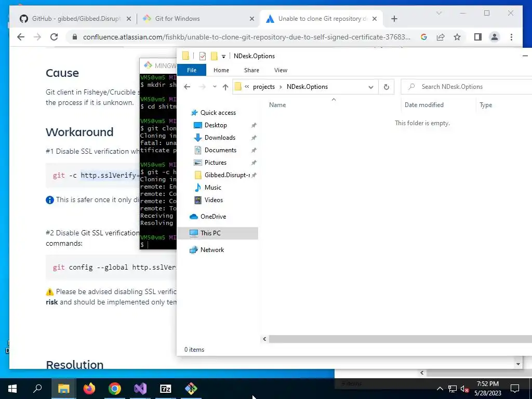Image resolution: width=532 pixels, height=399 pixels.
Task: Open Documents in navigation pane
Action: tap(220, 150)
